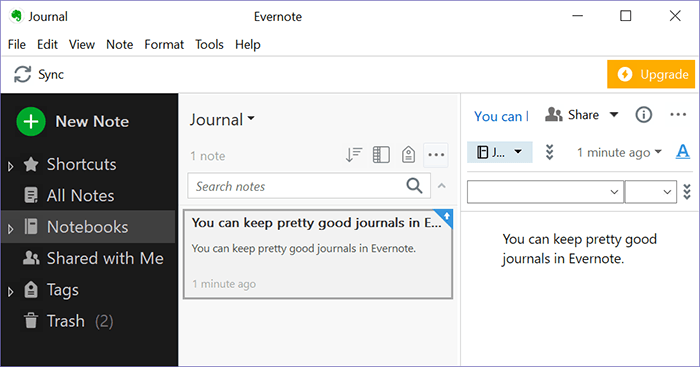The width and height of the screenshot is (700, 367).
Task: Click the sync-pending badge on the note card
Action: (445, 217)
